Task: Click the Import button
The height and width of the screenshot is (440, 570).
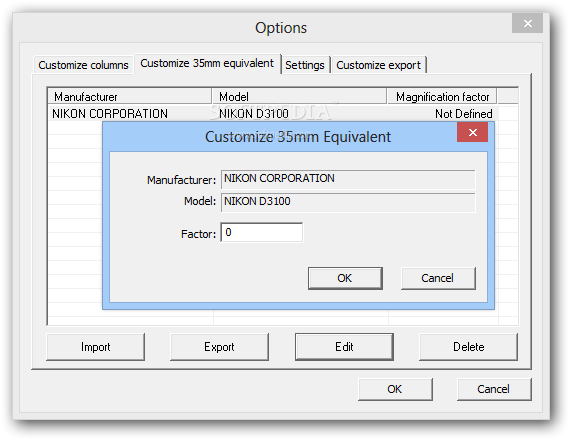Action: click(96, 347)
